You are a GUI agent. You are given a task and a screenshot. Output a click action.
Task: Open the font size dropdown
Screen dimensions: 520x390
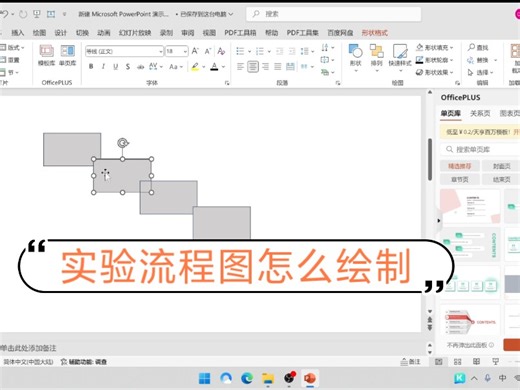point(185,51)
